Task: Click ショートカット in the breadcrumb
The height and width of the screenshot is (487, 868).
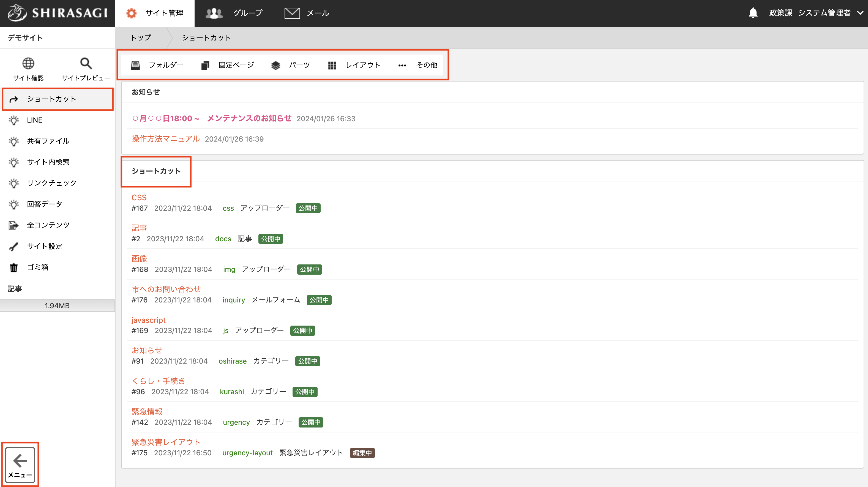Action: (x=206, y=37)
